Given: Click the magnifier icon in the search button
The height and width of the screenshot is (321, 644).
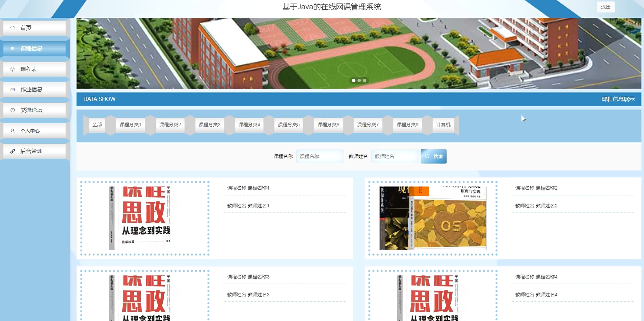Looking at the screenshot, I should (x=427, y=156).
